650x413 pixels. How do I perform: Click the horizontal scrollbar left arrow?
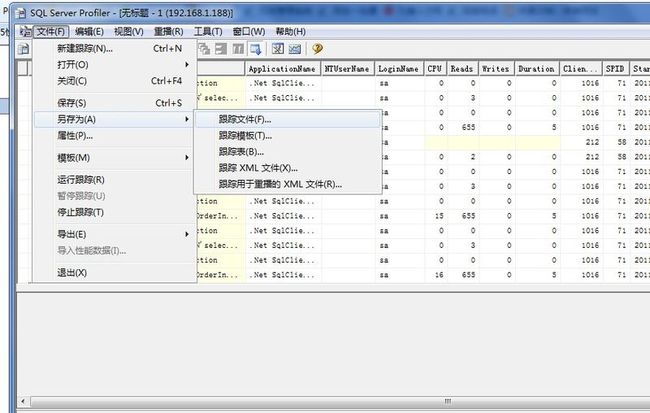click(23, 401)
